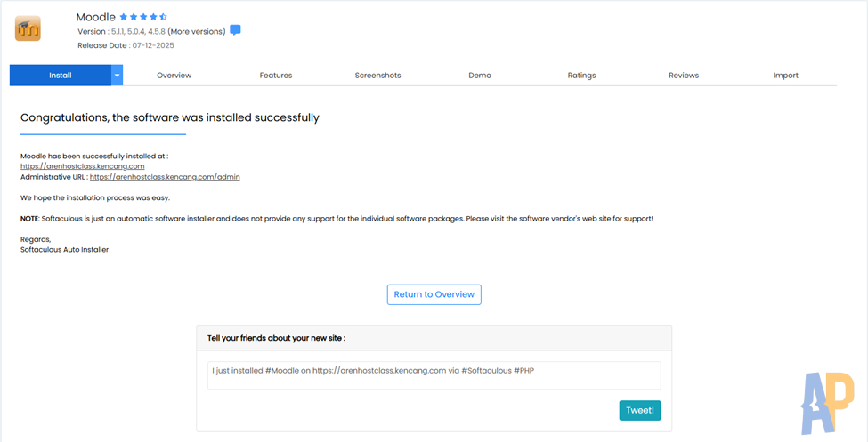Go to the Screenshots tab
This screenshot has height=442, width=868.
click(x=377, y=76)
